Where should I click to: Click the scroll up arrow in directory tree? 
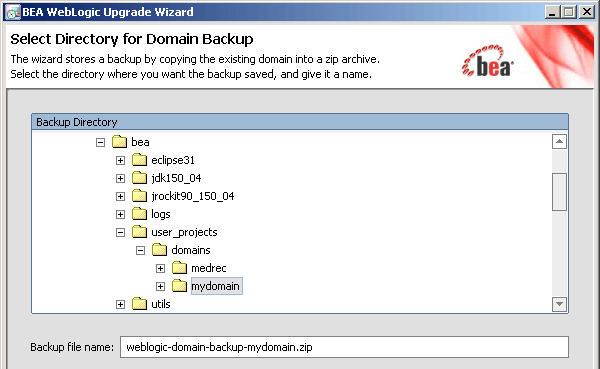pyautogui.click(x=559, y=142)
